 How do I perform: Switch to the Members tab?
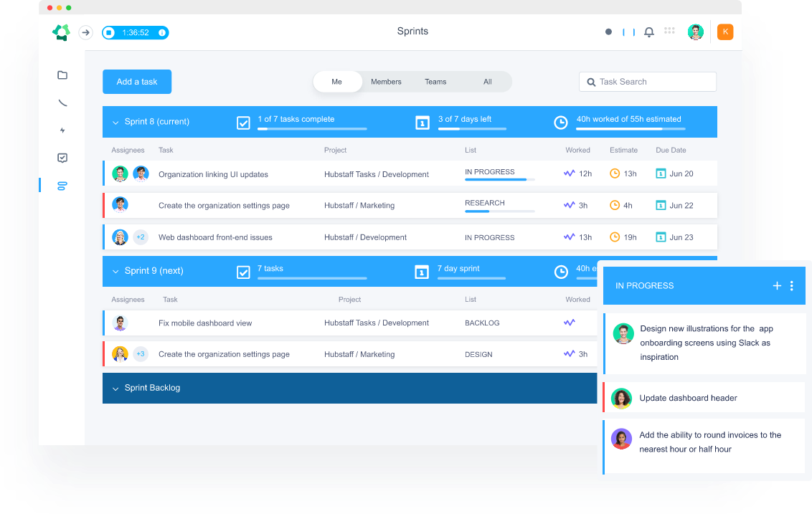[386, 82]
